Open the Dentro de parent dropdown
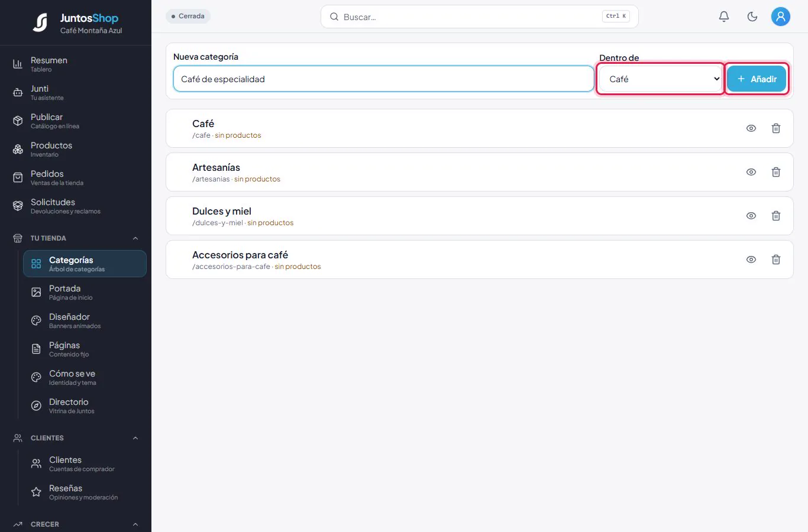 pos(661,79)
